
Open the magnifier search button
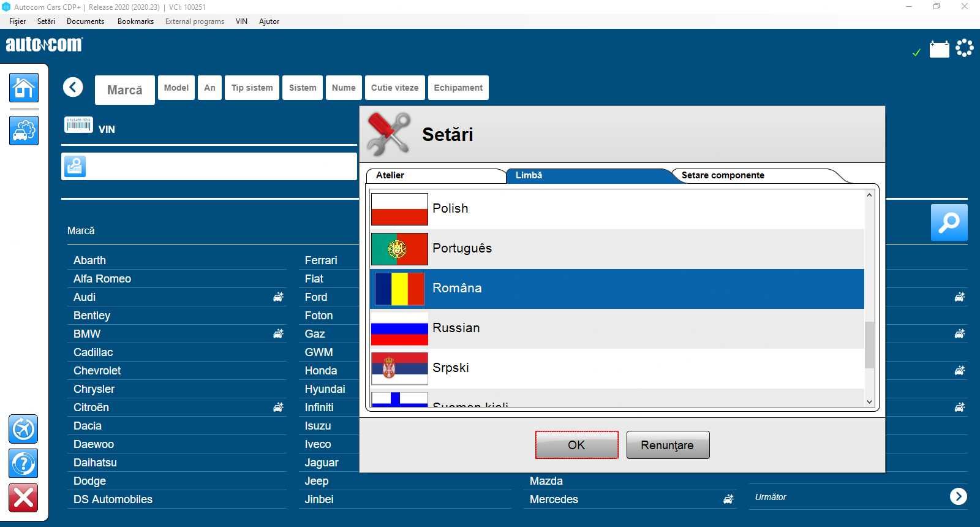pos(949,222)
